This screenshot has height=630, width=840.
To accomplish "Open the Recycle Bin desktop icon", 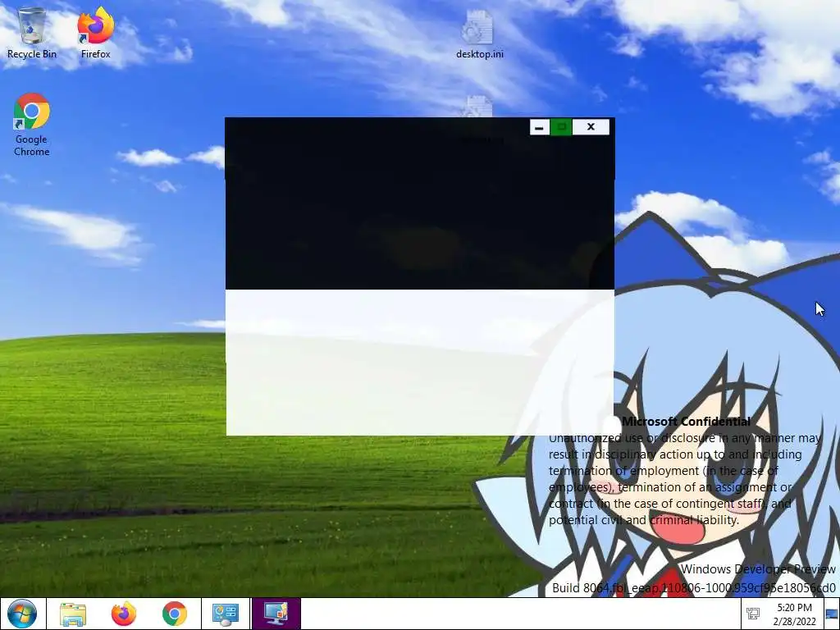I will pos(32,33).
